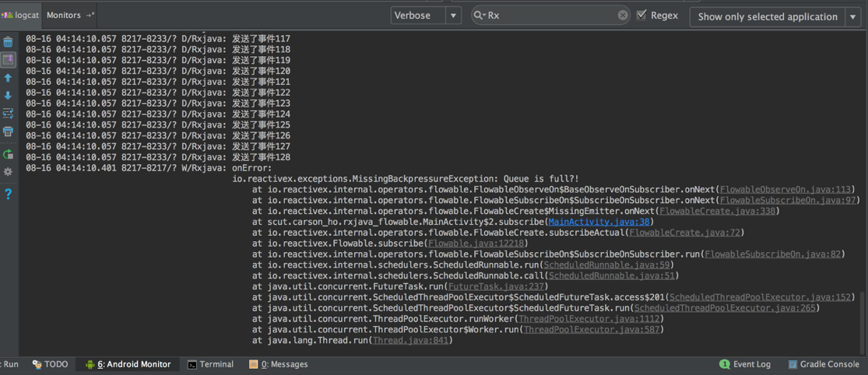Open the FlowableCreate.java:338 link
The width and height of the screenshot is (868, 375).
[x=718, y=211]
